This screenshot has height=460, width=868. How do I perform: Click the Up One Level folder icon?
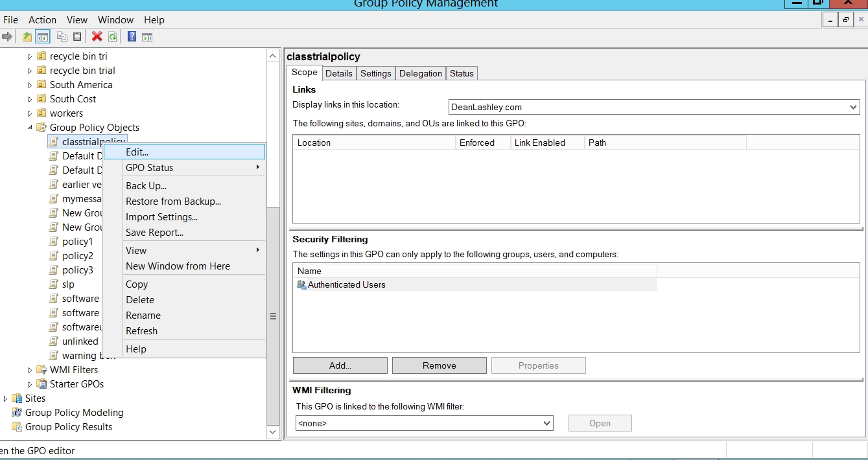(27, 37)
